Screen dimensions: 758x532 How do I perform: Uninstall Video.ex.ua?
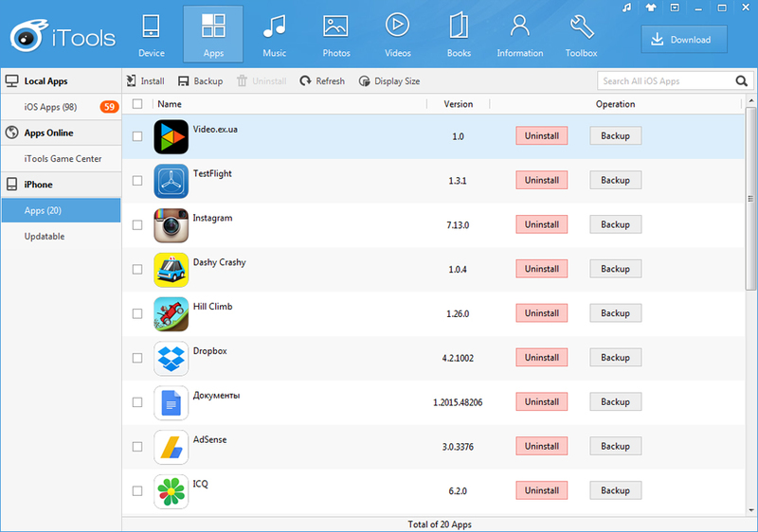tap(541, 135)
